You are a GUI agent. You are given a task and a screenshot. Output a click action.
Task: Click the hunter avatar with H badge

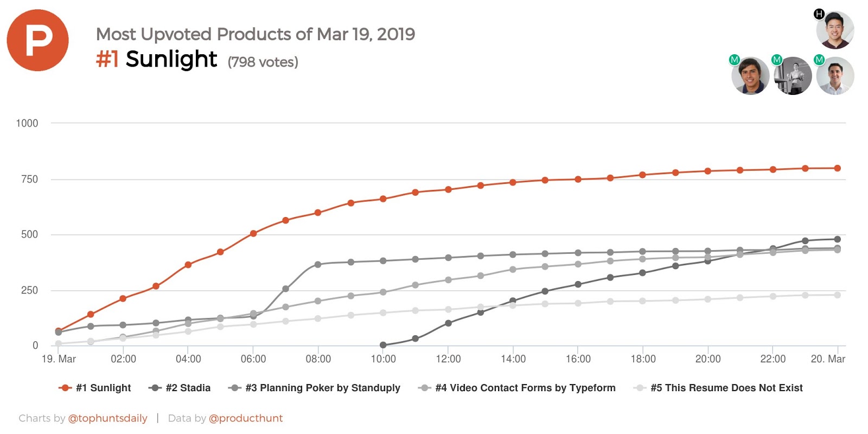(835, 30)
